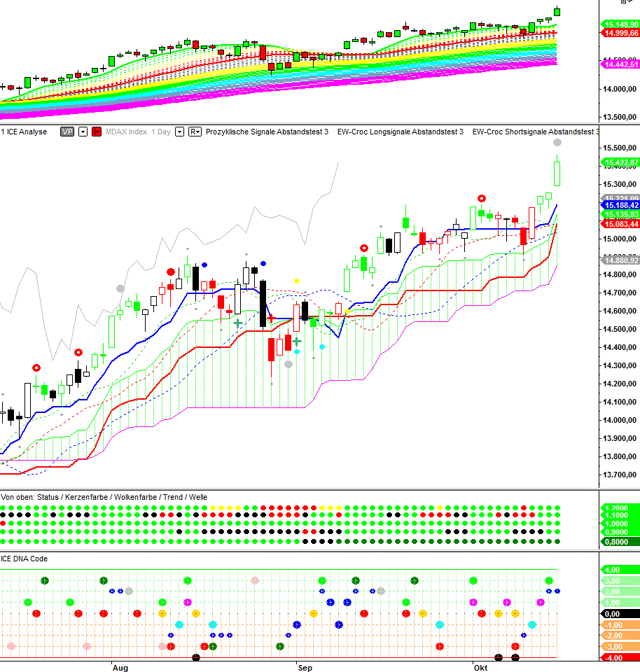Toggle the VP button in chart header
The width and height of the screenshot is (640, 672).
pyautogui.click(x=68, y=132)
